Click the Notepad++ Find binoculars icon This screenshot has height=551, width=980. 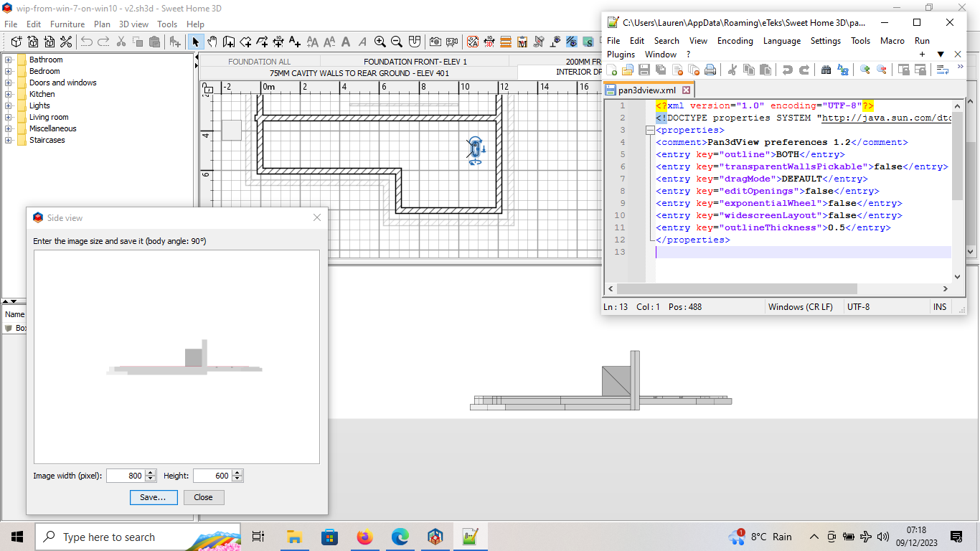(x=826, y=70)
